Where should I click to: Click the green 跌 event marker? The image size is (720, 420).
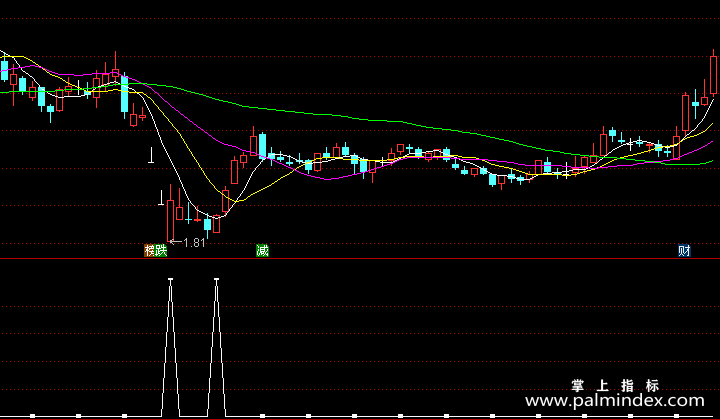162,251
